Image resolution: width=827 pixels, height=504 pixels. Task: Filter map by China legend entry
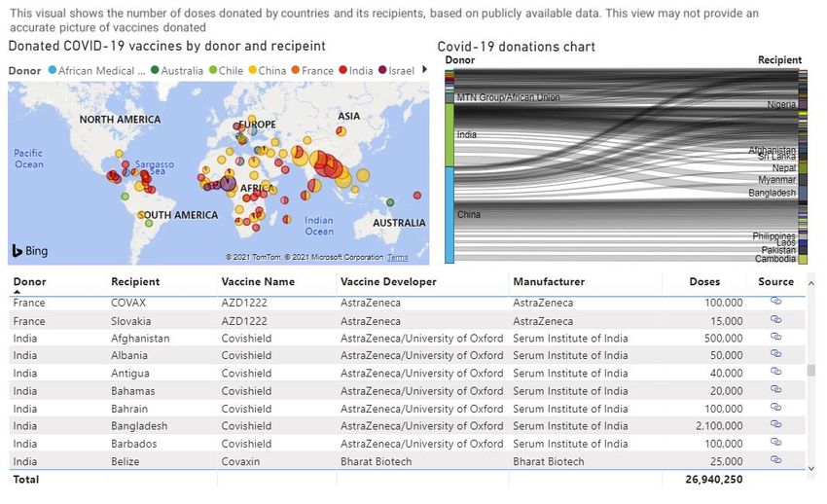(x=268, y=71)
